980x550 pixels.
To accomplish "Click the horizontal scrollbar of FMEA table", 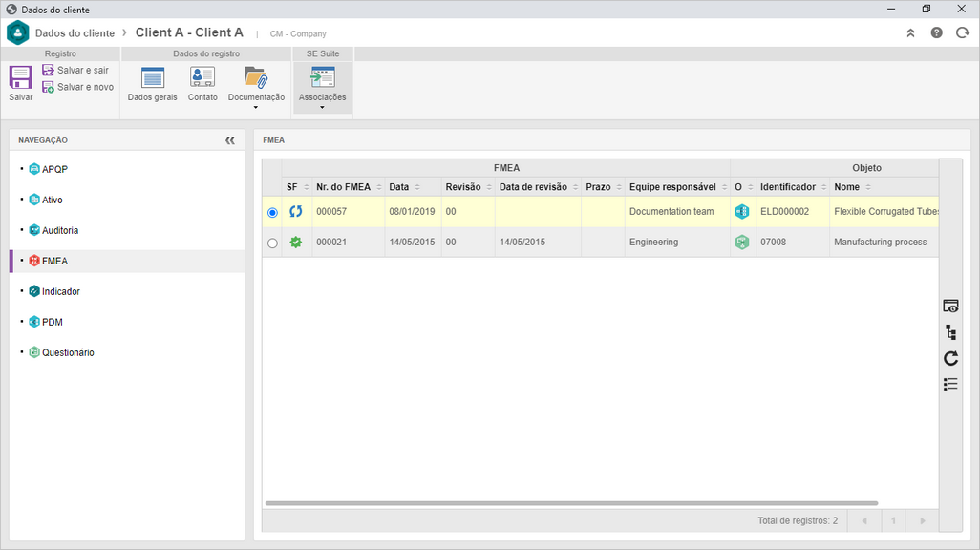I will pos(571,503).
